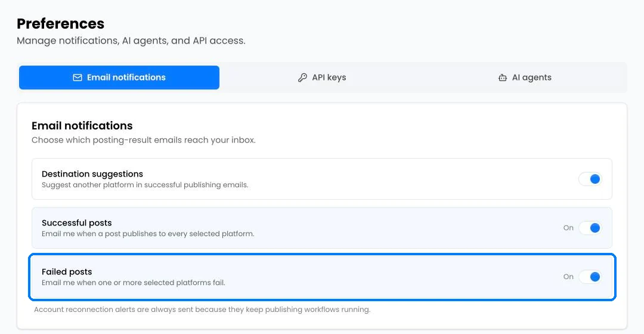Click the Email notifications section heading
The height and width of the screenshot is (334, 644).
pyautogui.click(x=82, y=126)
